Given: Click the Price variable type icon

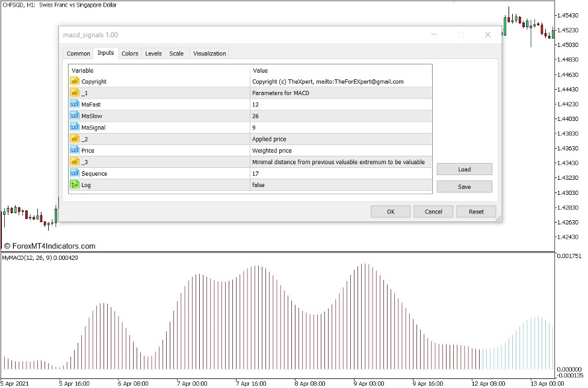Looking at the screenshot, I should (75, 150).
